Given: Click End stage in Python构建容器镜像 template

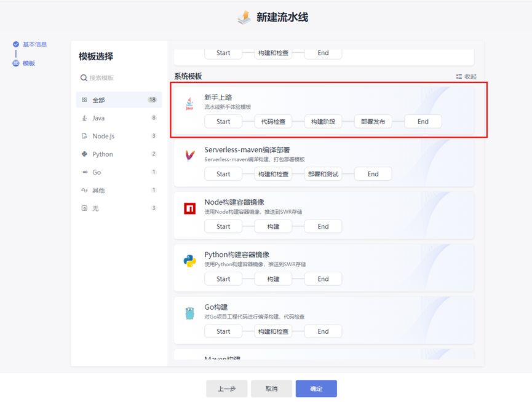Looking at the screenshot, I should pos(323,279).
